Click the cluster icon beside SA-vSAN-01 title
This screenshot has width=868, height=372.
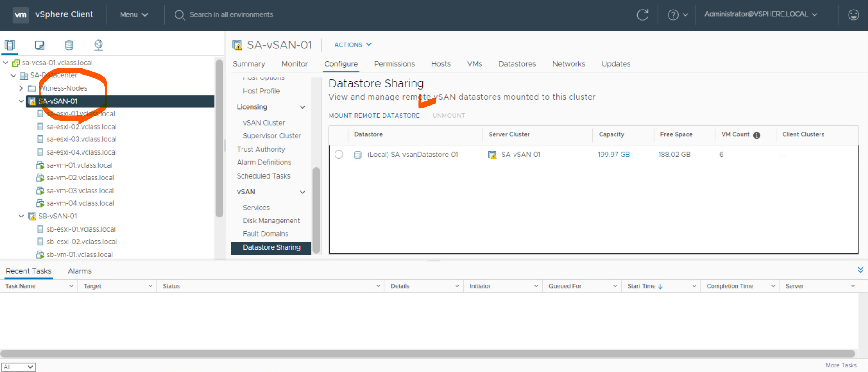tap(237, 45)
